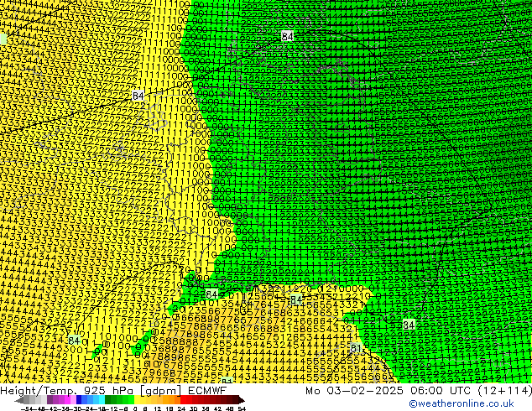Screen dimensions: 532x411
Task: Select the Height/Temp. 925 hPa title text
Action: (x=68, y=391)
